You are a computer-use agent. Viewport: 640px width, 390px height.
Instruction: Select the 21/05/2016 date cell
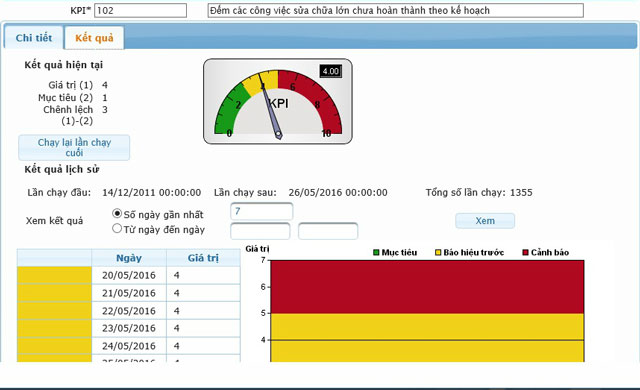point(129,293)
